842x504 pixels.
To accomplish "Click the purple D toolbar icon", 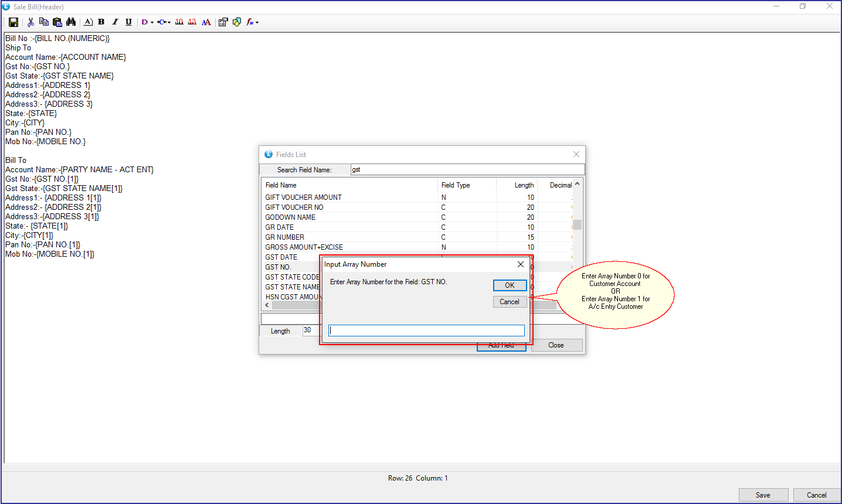I will point(144,22).
